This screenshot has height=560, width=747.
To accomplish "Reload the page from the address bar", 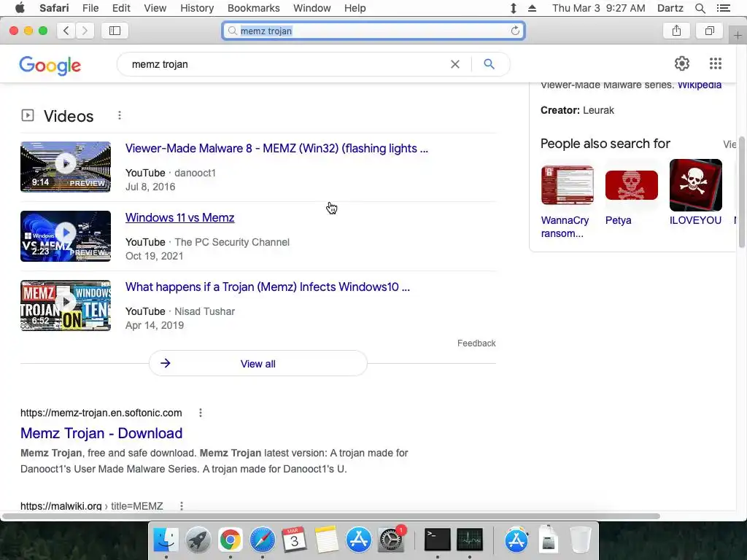I will [515, 31].
